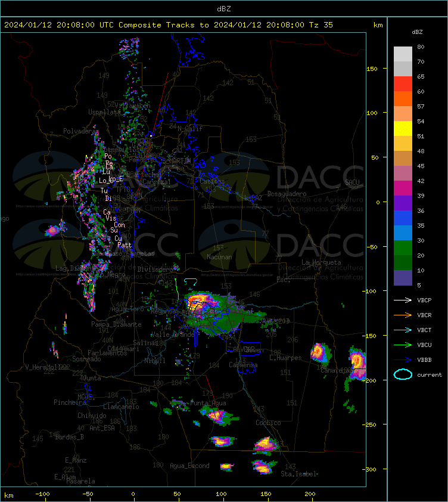This screenshot has width=448, height=502.
Task: Click the 'Pampa_Diamante' place label on the map
Action: [x=116, y=324]
